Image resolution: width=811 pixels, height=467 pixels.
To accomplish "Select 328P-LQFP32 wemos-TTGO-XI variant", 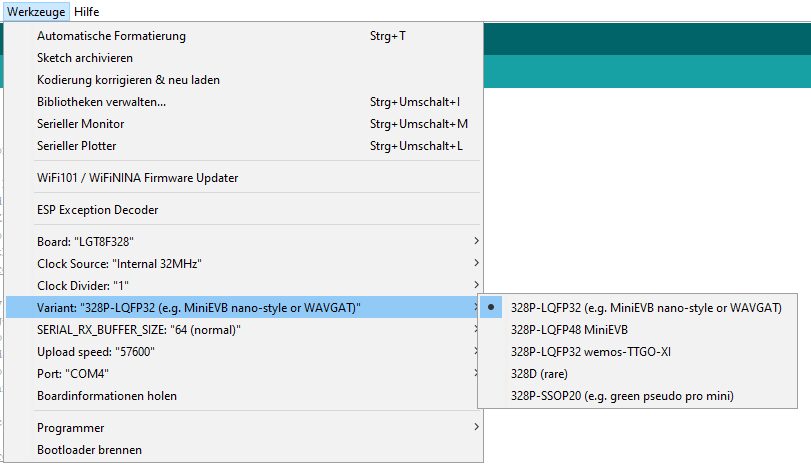I will [x=637, y=352].
